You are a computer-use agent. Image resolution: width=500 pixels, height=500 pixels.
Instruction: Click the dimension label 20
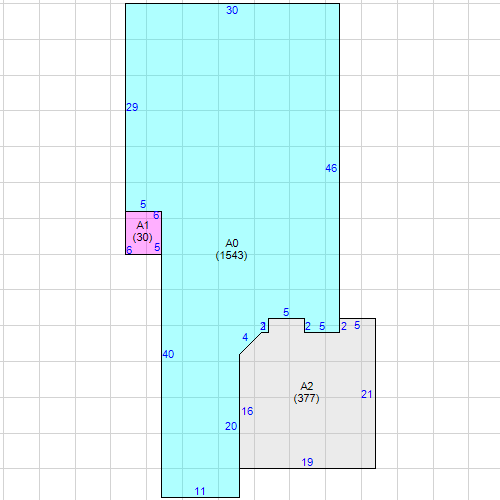click(x=231, y=426)
